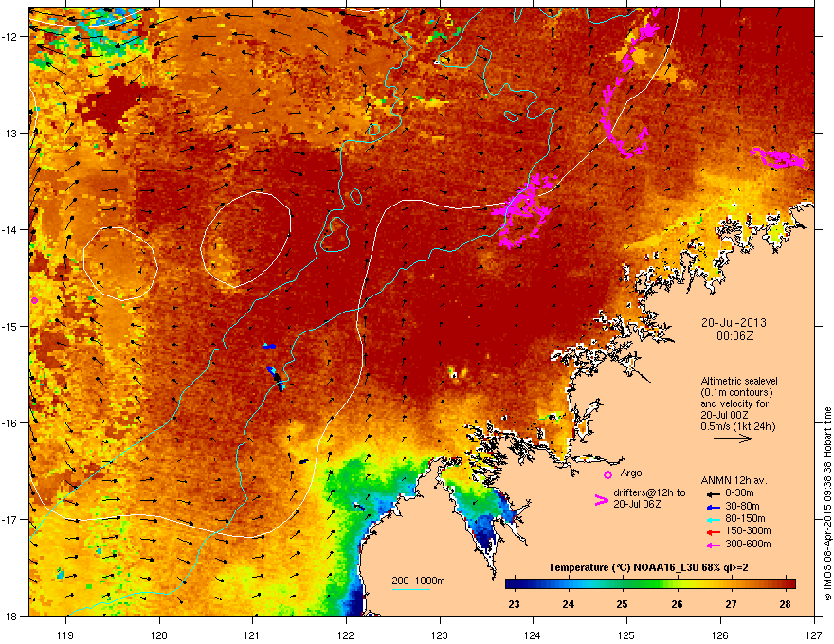Click the longitude axis label 123
The width and height of the screenshot is (834, 644).
(440, 635)
